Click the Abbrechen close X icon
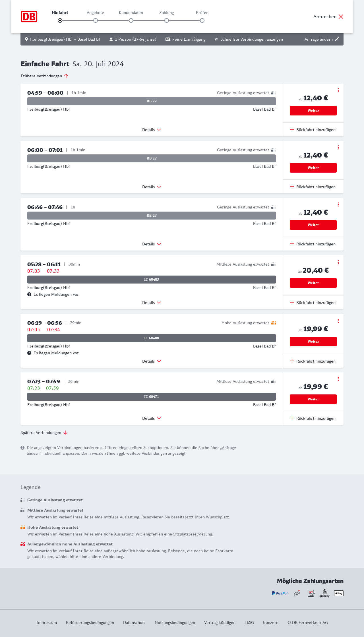Viewport: 364px width, 637px height. pos(341,16)
